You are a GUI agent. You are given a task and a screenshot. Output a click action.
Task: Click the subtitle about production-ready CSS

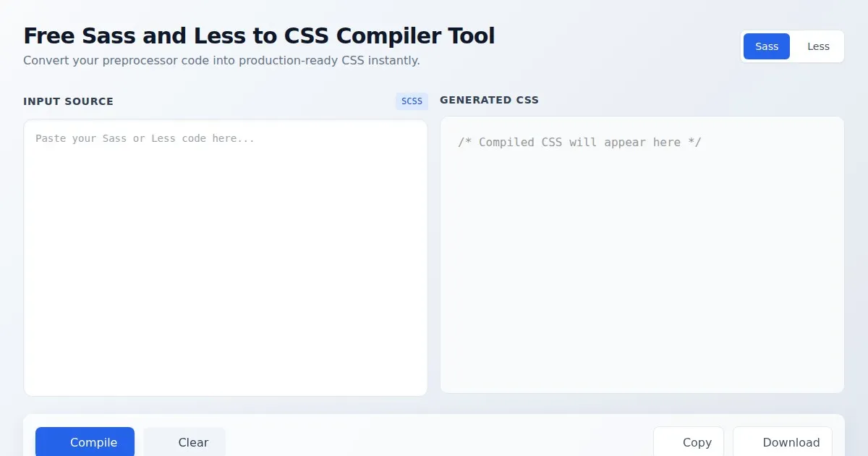(x=221, y=60)
